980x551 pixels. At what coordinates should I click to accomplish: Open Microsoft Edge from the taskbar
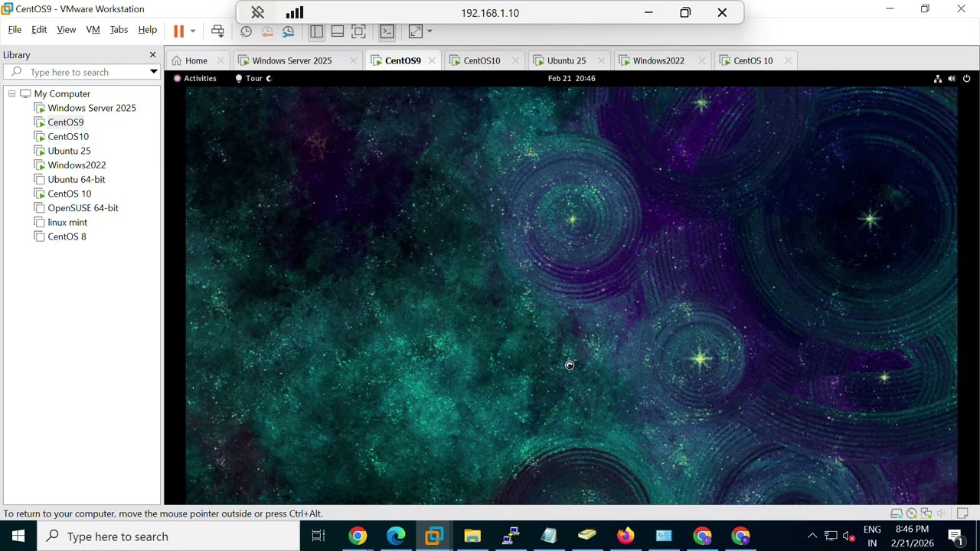tap(396, 536)
